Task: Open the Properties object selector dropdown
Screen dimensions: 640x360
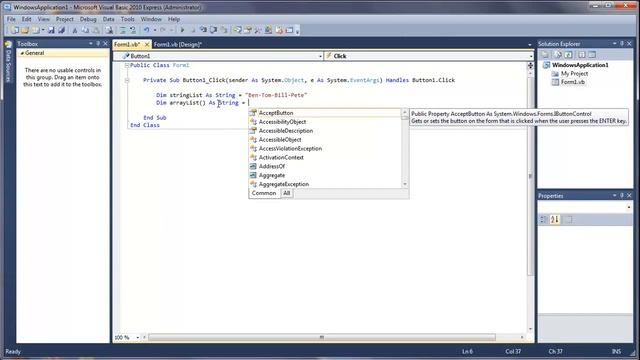Action: pos(629,207)
